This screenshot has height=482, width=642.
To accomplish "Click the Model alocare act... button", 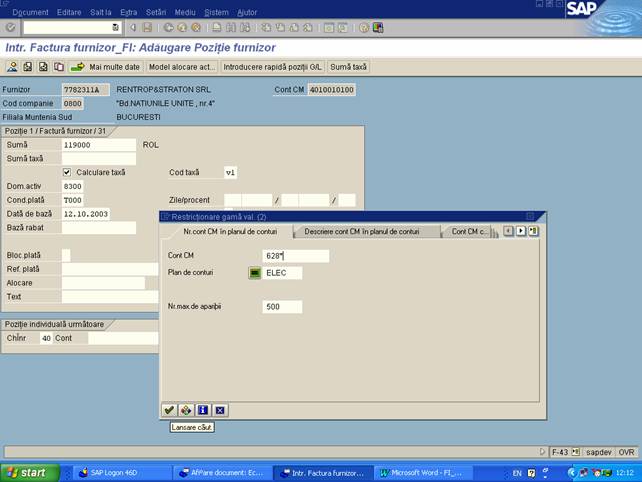I will (181, 67).
